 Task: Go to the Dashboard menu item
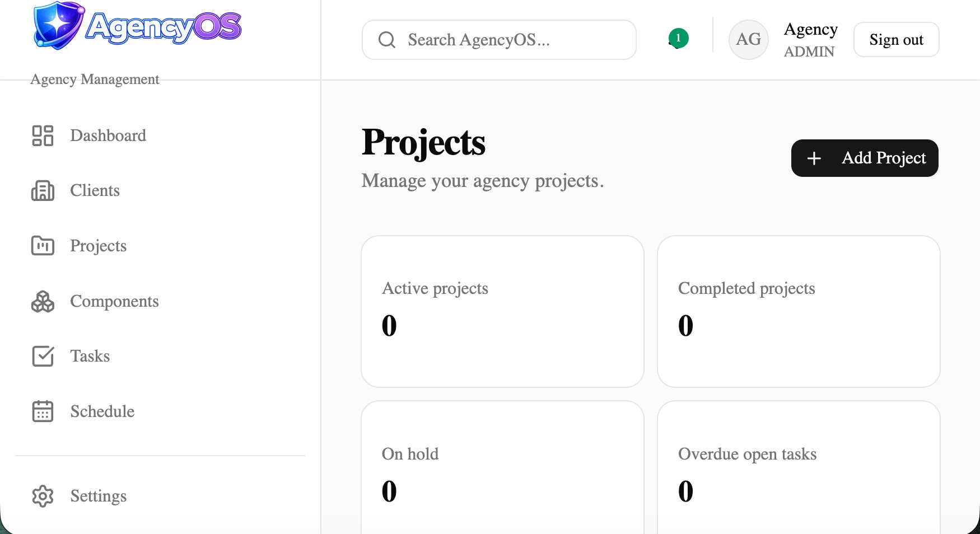click(x=90, y=135)
